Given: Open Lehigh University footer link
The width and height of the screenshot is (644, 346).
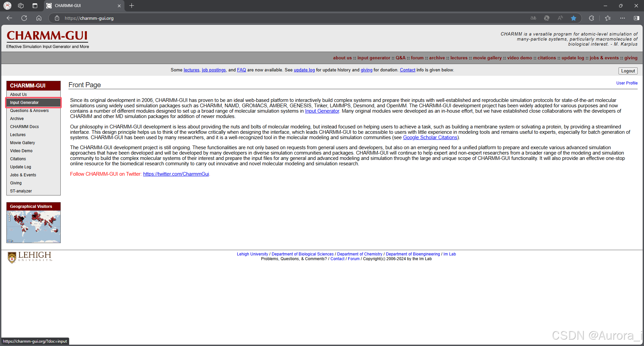Looking at the screenshot, I should pos(253,254).
